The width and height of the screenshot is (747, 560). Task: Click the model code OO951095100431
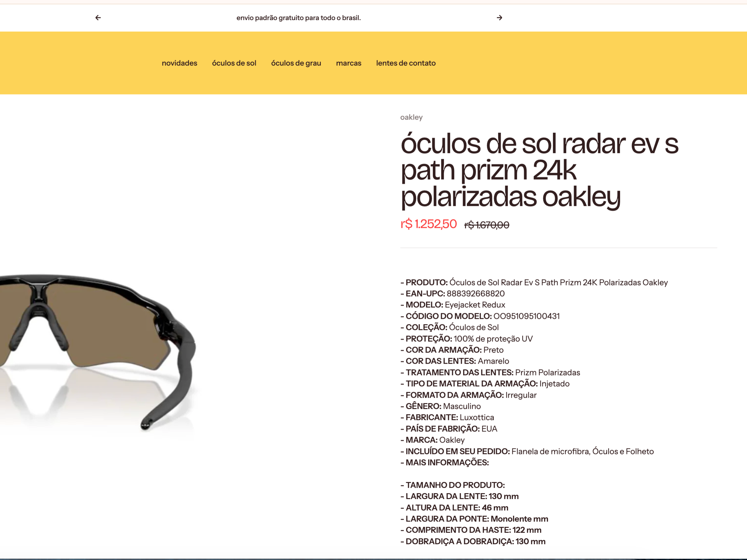[x=527, y=316]
